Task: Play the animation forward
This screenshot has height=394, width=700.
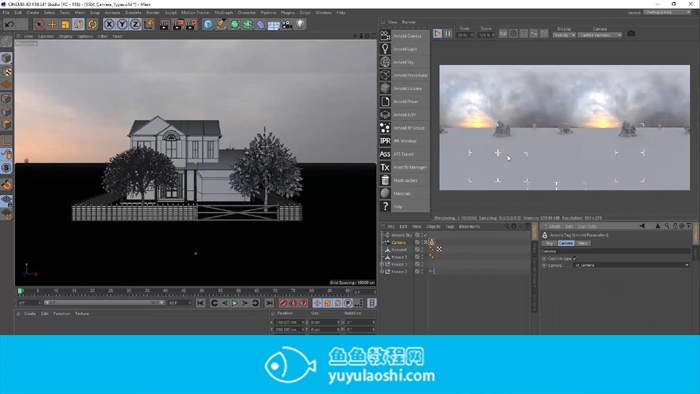Action: 235,303
